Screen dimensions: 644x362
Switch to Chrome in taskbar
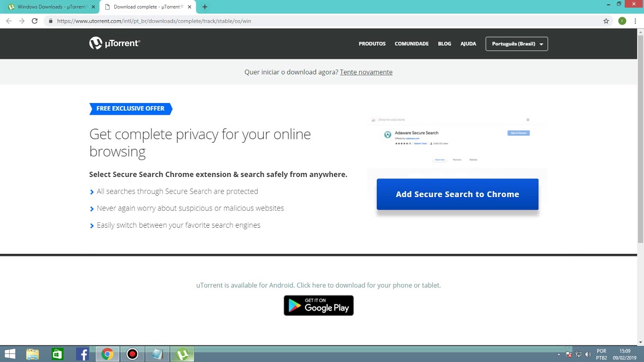click(107, 354)
